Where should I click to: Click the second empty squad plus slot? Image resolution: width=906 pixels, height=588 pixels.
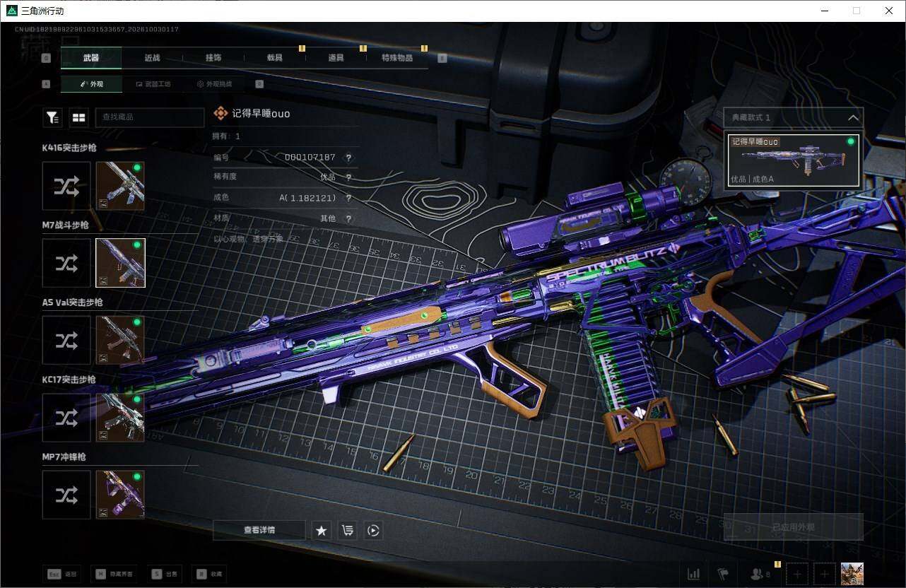click(x=824, y=574)
